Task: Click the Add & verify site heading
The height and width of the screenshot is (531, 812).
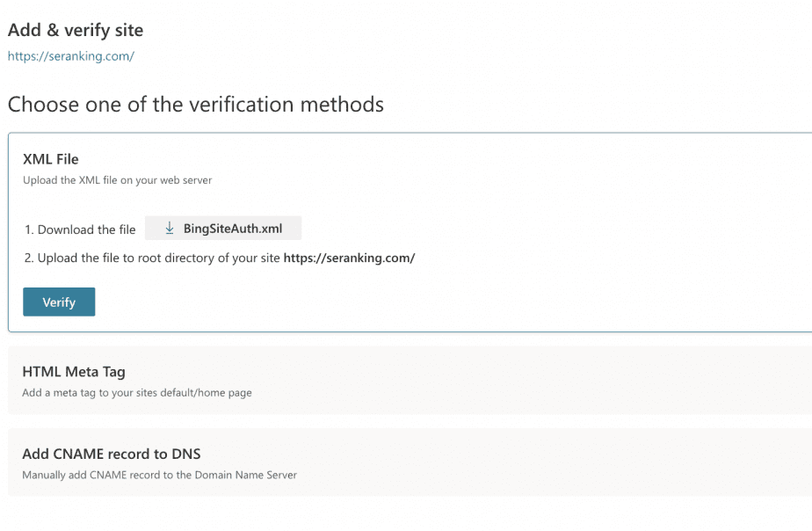Action: (75, 30)
